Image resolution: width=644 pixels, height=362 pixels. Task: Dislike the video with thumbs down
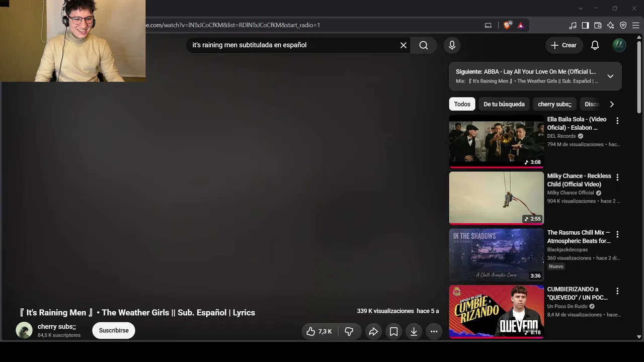pos(349,331)
